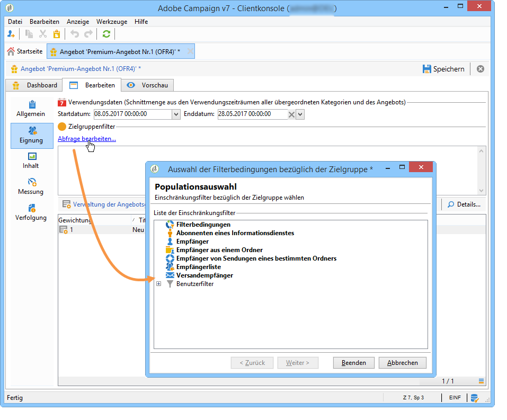
Task: Click the undo arrow toolbar icon
Action: pos(75,34)
